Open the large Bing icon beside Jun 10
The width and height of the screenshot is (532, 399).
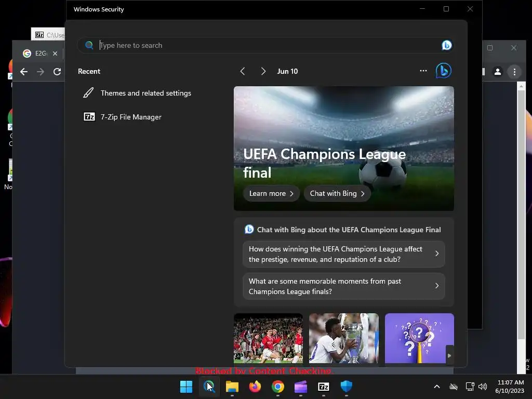(444, 71)
